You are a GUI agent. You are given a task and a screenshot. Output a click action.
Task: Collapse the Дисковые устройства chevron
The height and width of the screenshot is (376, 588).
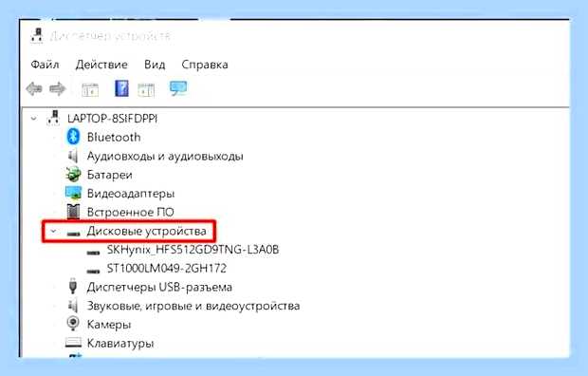53,231
